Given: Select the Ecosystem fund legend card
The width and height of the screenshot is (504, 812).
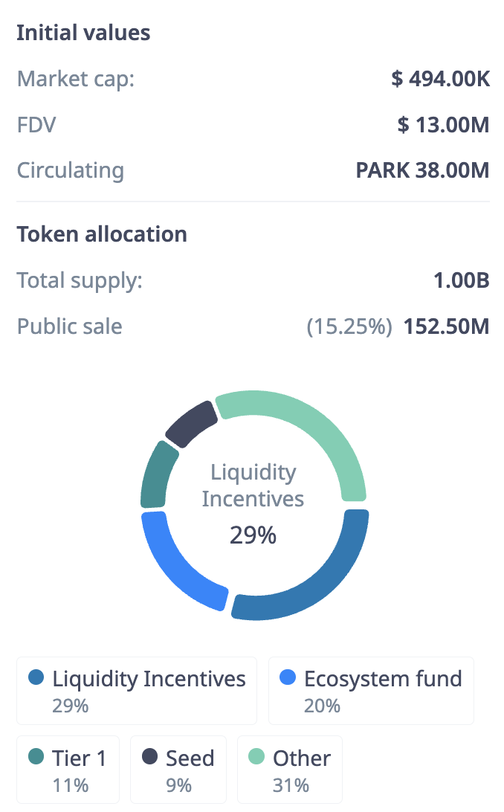Looking at the screenshot, I should (x=371, y=691).
